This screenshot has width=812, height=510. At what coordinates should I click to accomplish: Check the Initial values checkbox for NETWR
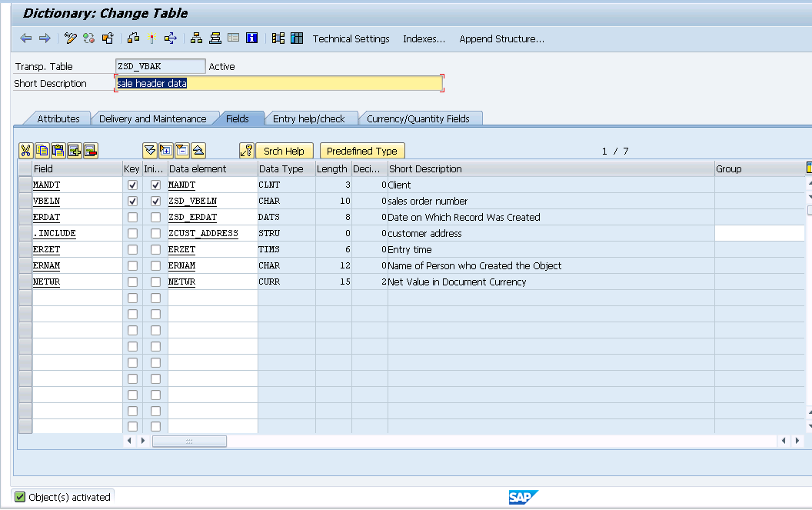coord(155,282)
